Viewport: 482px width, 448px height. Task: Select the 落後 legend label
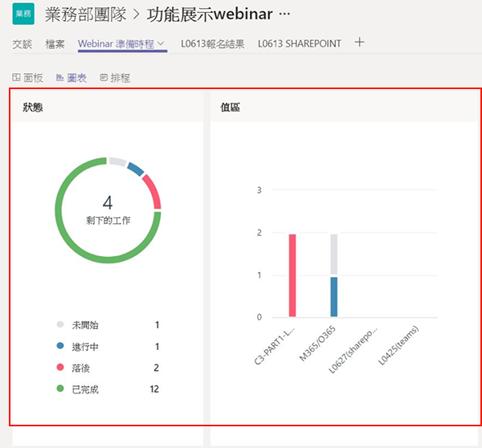81,368
